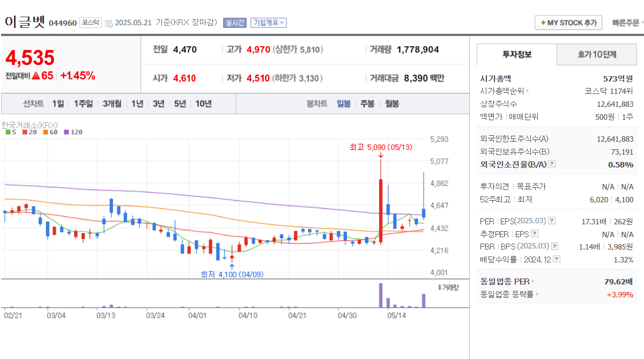Open the 시가총액순위 link arrow
644x359 pixels.
point(528,91)
